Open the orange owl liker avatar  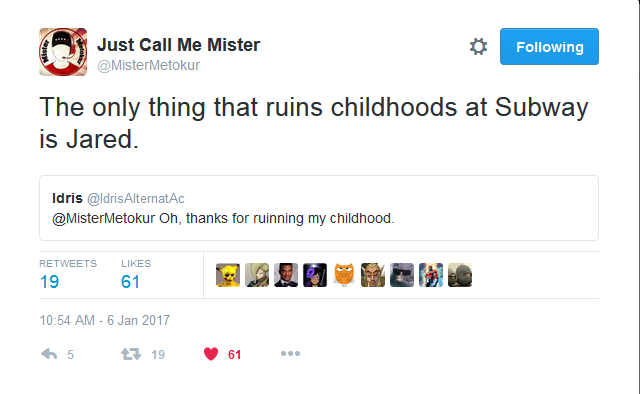[344, 275]
